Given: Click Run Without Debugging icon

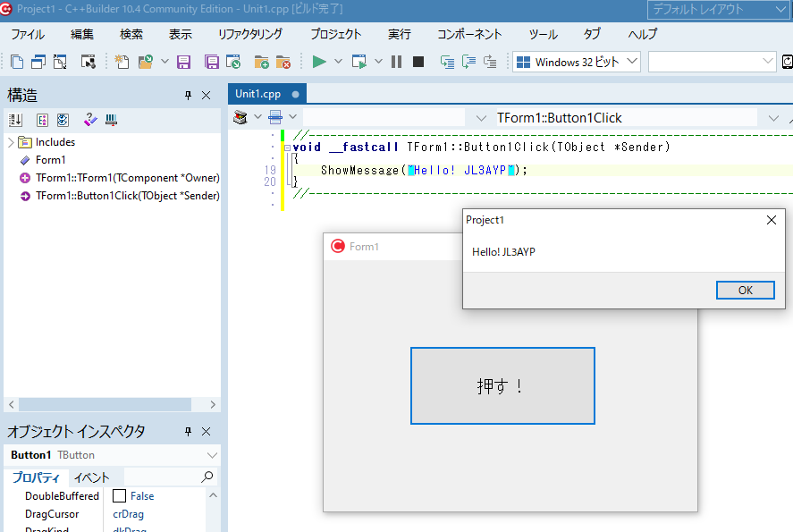Looking at the screenshot, I should point(359,62).
